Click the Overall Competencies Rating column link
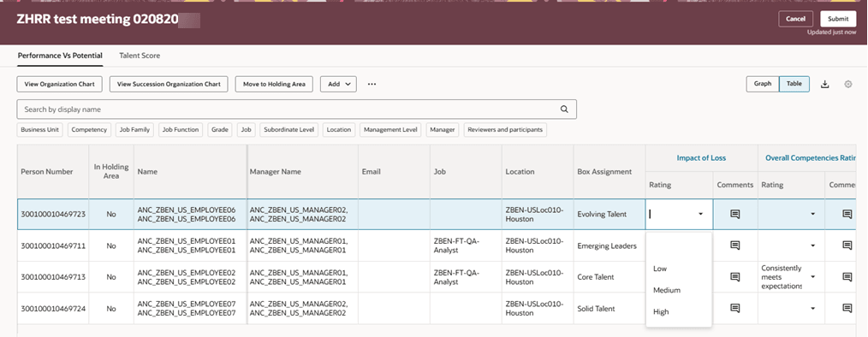 click(811, 157)
